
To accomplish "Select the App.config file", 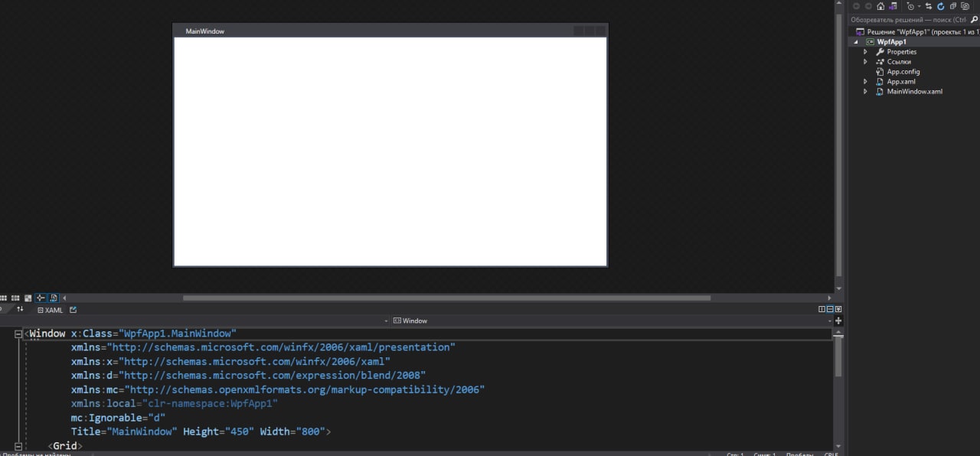I will [898, 72].
